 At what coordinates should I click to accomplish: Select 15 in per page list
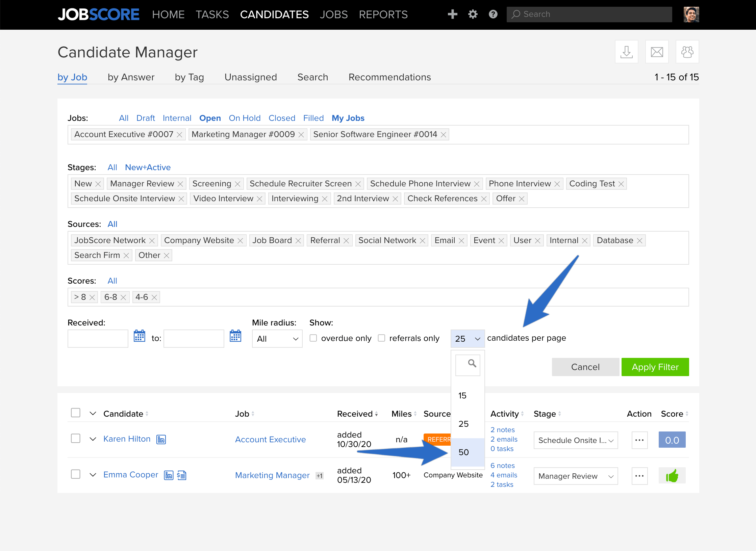pos(468,396)
